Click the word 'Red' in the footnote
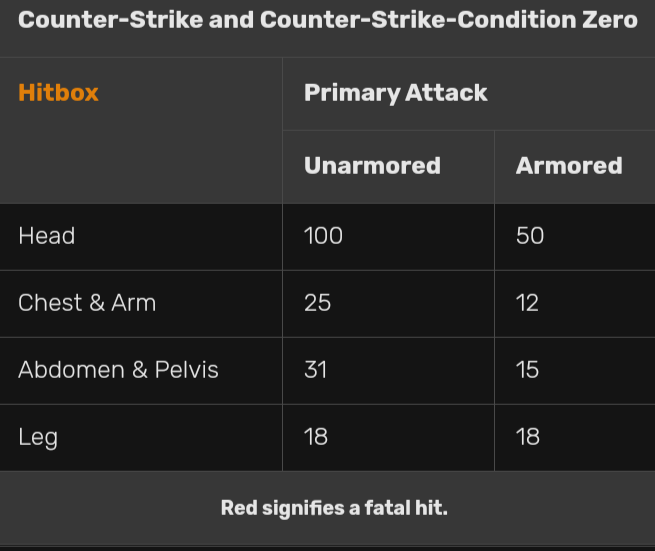This screenshot has width=655, height=551. click(239, 508)
